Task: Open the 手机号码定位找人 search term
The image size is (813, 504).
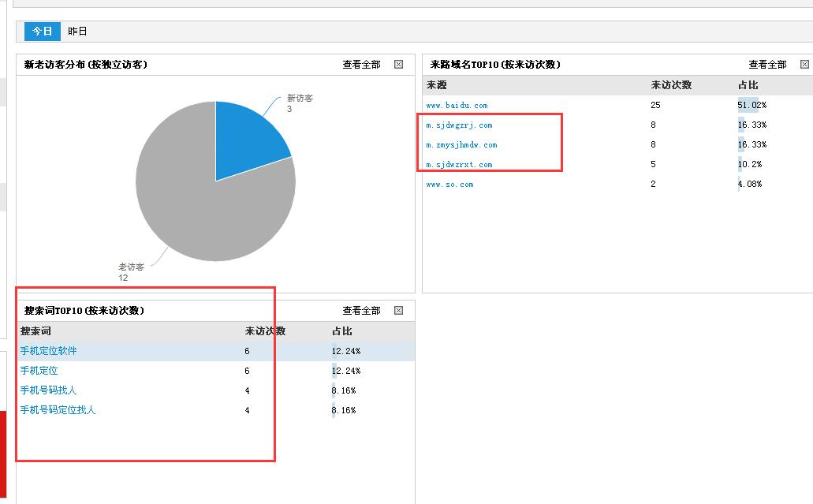Action: [x=58, y=410]
